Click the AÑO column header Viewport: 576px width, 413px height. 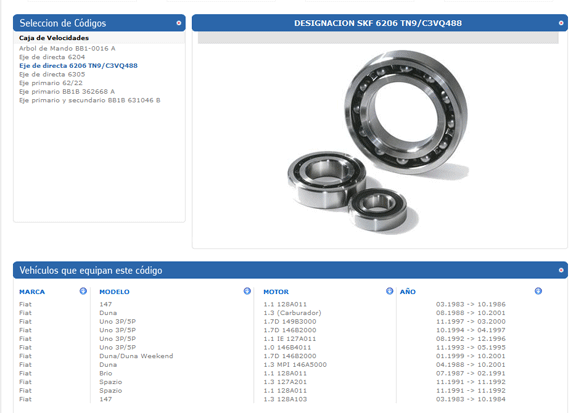(408, 292)
